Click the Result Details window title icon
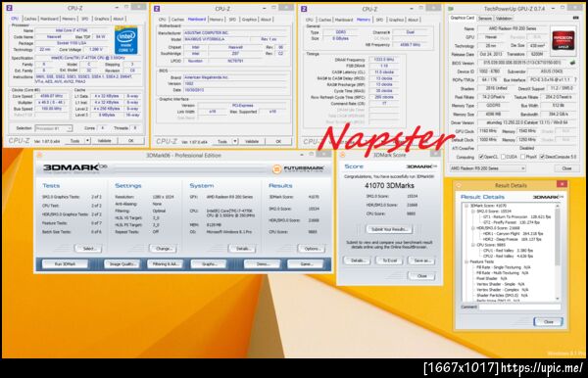Screen dimensions: 588x378 pos(459,185)
